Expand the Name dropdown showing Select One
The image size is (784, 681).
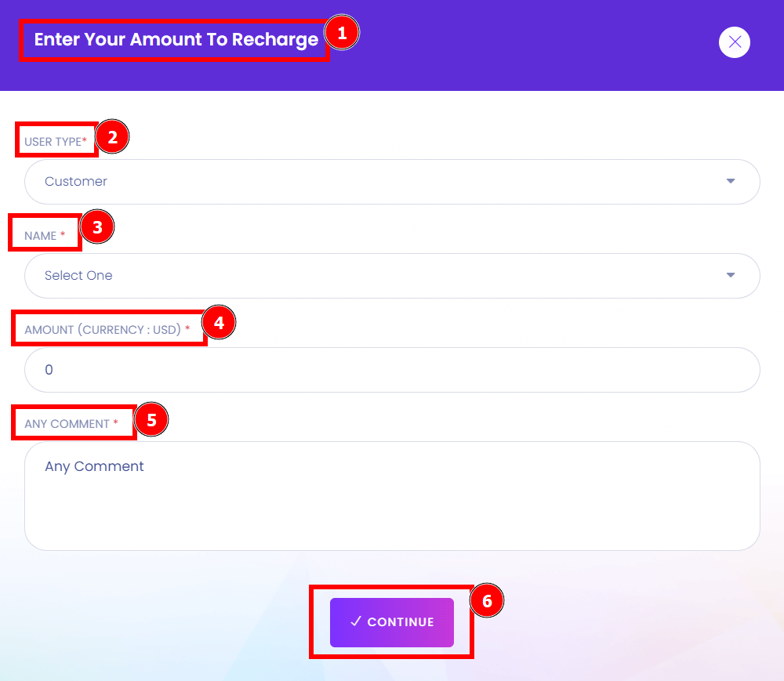pos(392,275)
